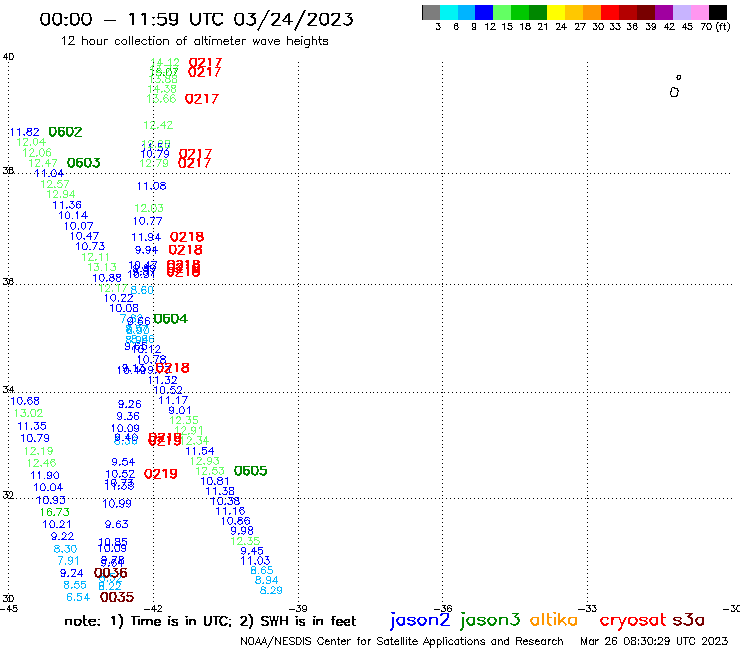The width and height of the screenshot is (740, 650).
Task: Click the light green legend swatch
Action: pyautogui.click(x=502, y=12)
